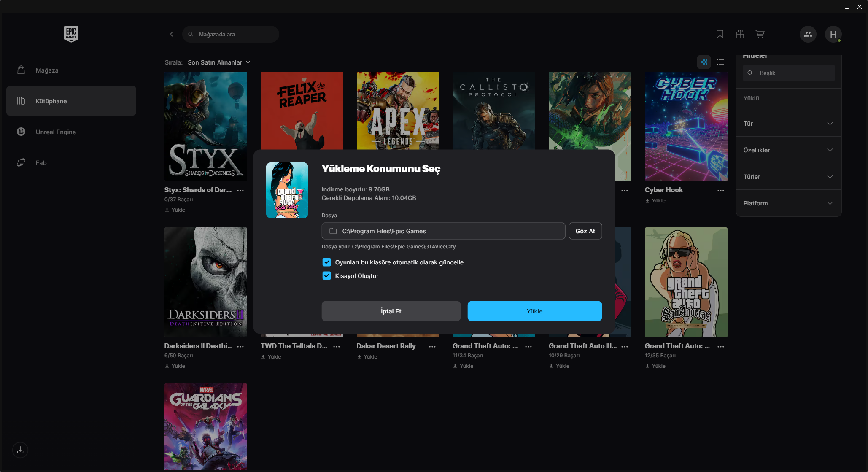Switch library to list view

point(721,62)
